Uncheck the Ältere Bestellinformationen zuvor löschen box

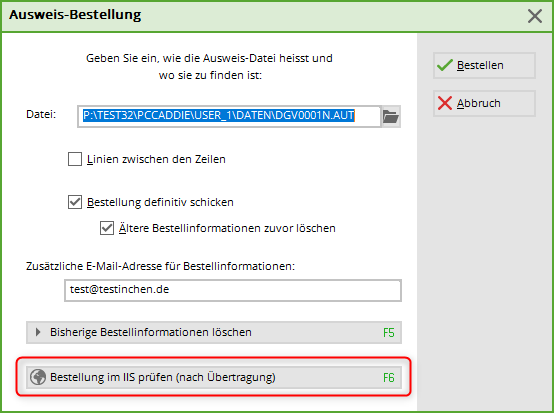(107, 228)
